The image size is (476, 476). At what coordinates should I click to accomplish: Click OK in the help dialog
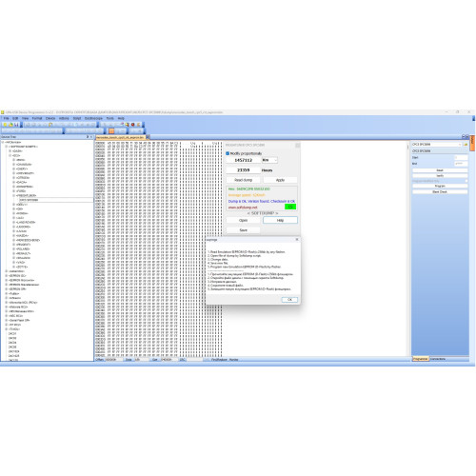289,300
